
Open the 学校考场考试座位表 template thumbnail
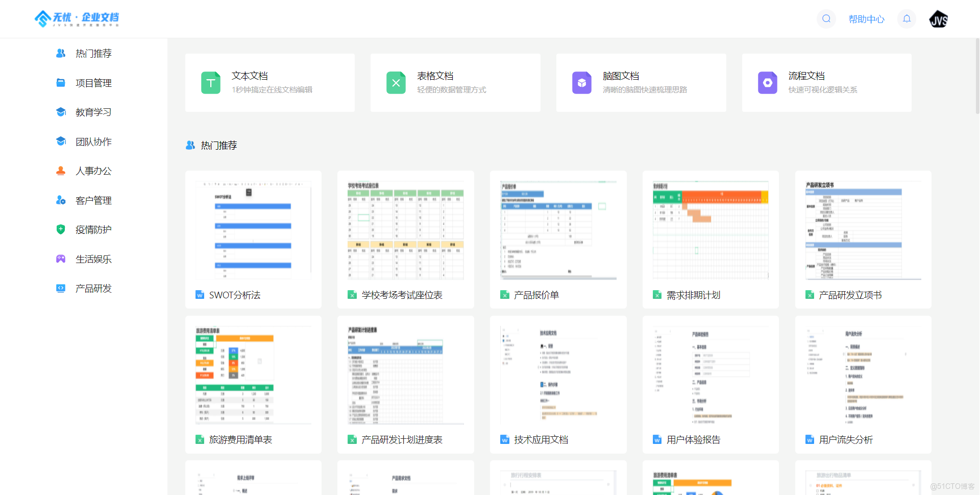(x=406, y=230)
